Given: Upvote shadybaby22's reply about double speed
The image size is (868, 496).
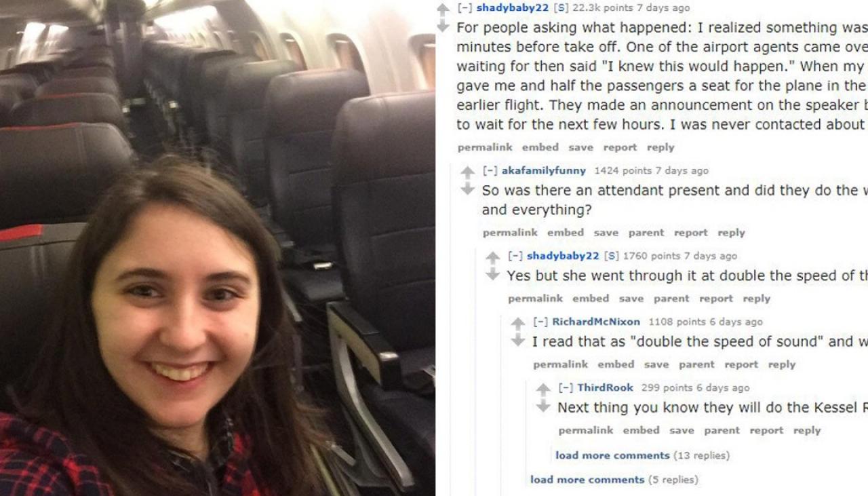Looking at the screenshot, I should point(493,258).
